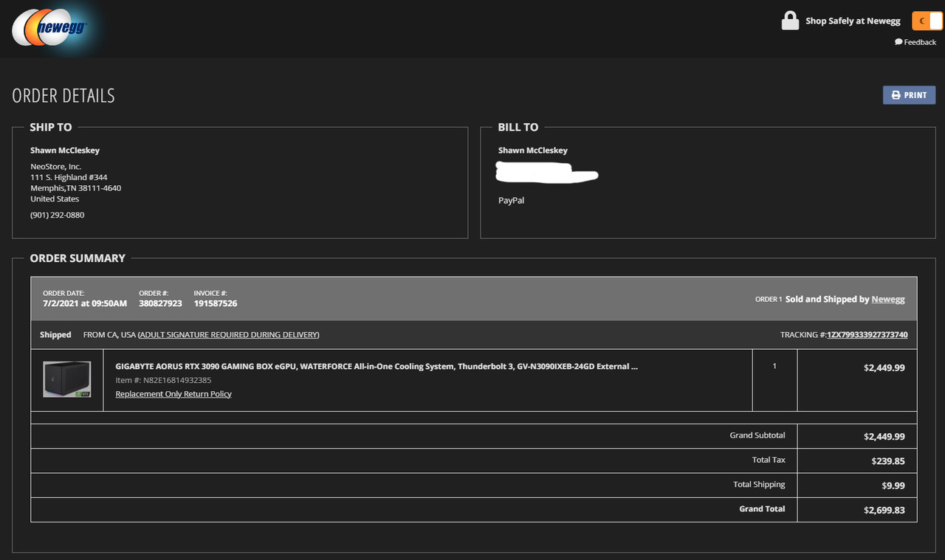Image resolution: width=945 pixels, height=560 pixels.
Task: Select phone number (901) 292-0880
Action: [58, 215]
